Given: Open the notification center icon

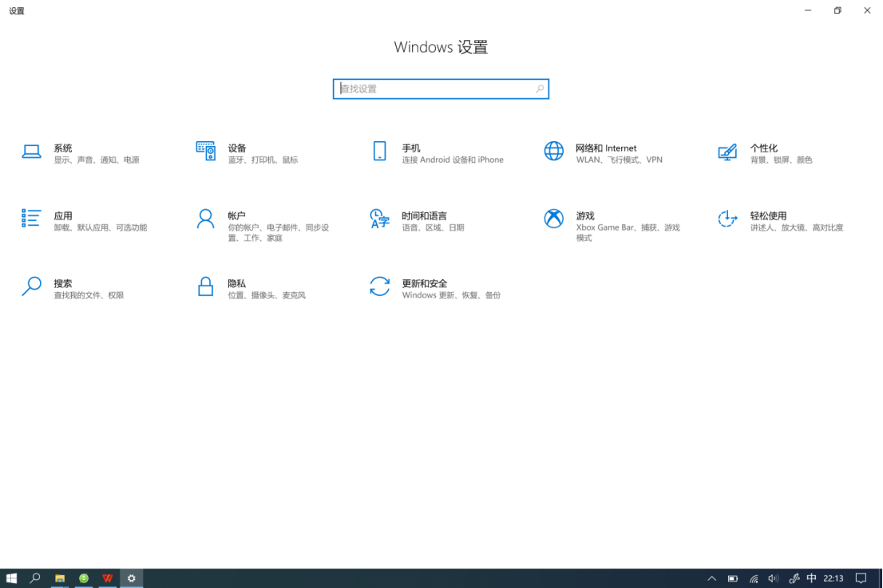Looking at the screenshot, I should pyautogui.click(x=861, y=578).
